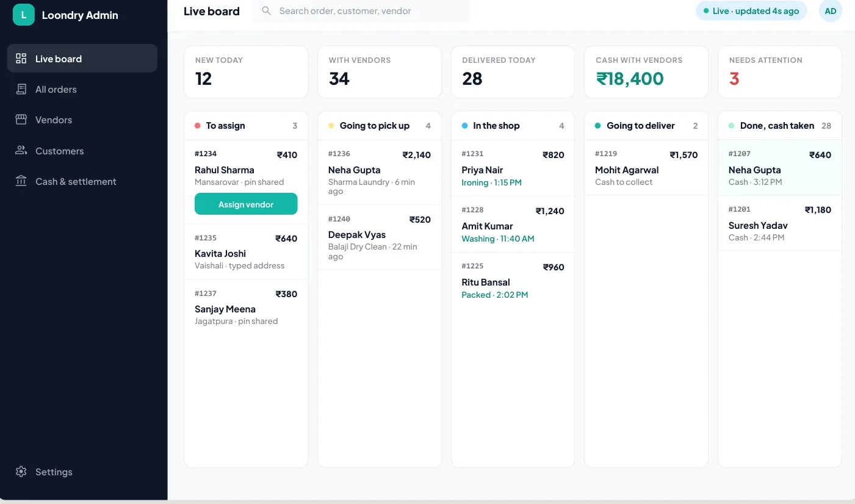Click the Live board grid icon

(21, 59)
